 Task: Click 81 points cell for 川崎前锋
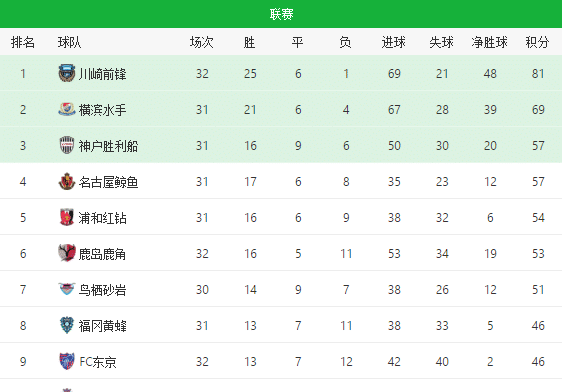(x=538, y=74)
